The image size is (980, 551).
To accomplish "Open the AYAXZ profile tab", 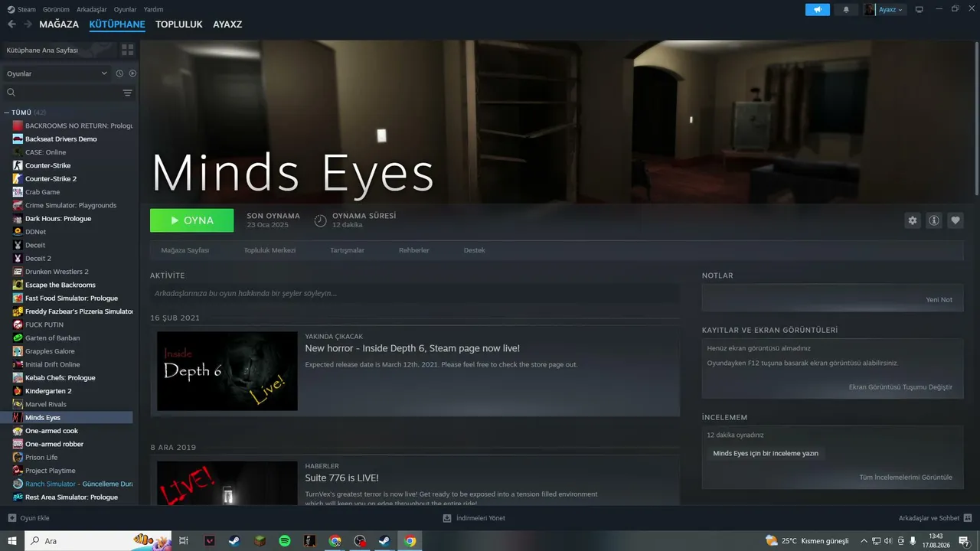I will click(227, 24).
